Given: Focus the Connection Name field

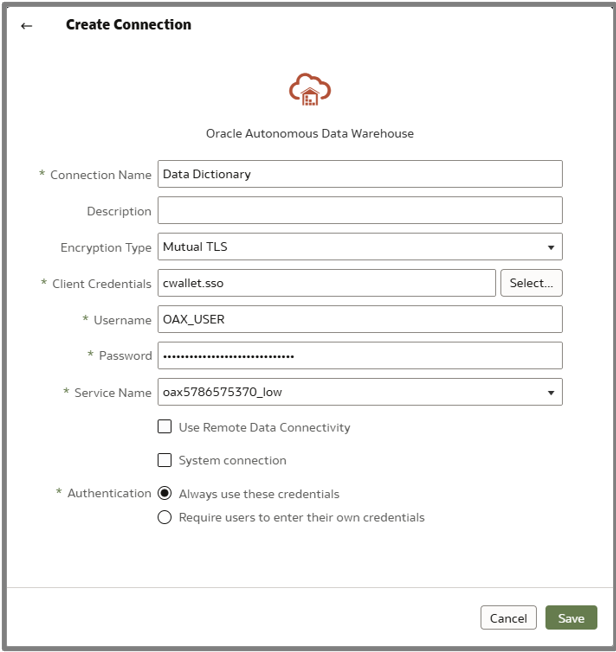Looking at the screenshot, I should tap(360, 174).
